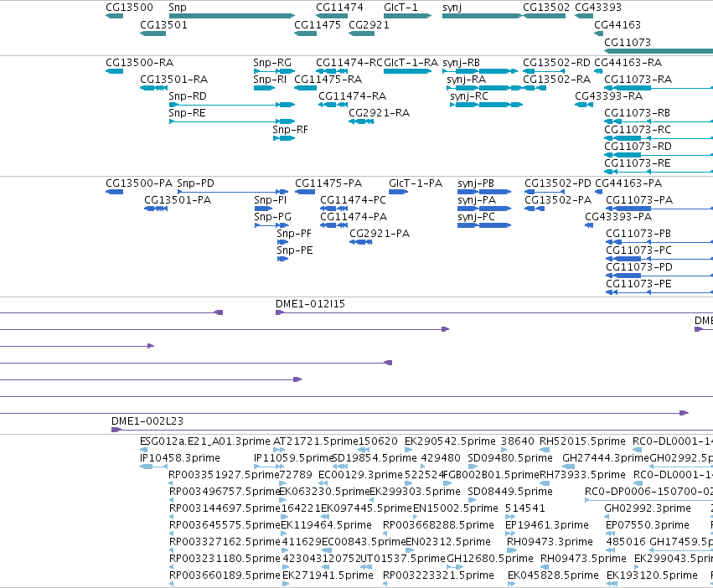Select the CG43393 gene label
This screenshot has height=588, width=713.
coord(598,8)
